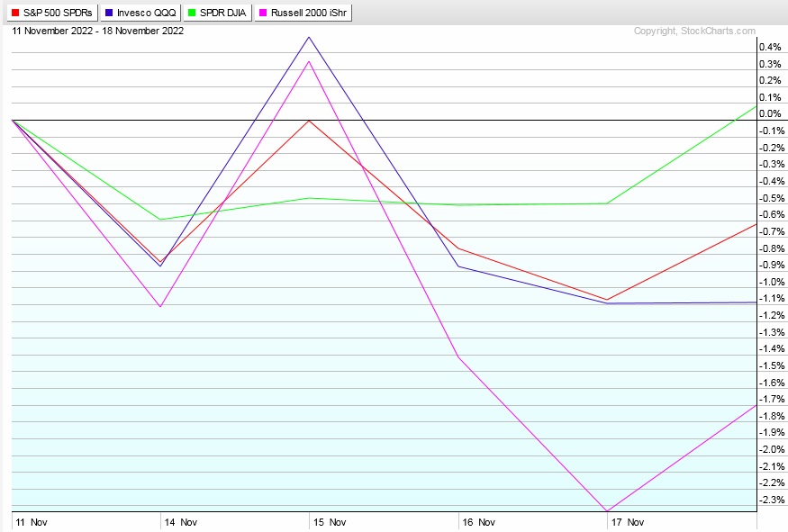
Task: Click the date range text 11 November 2022 - 18 November 2022
Action: (x=98, y=31)
